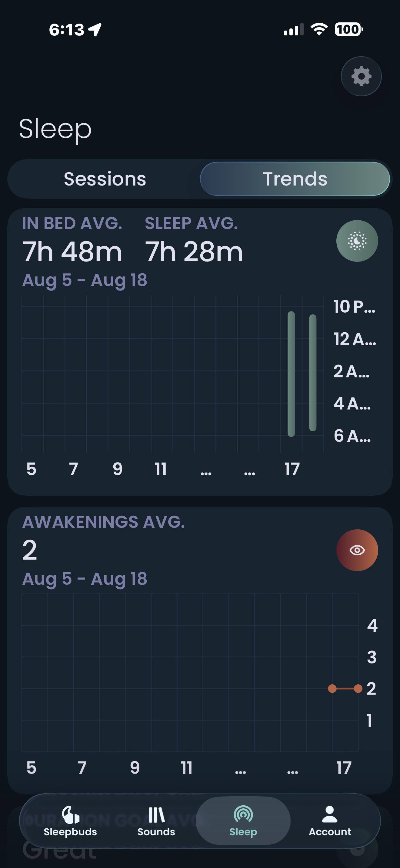Tap the Aug 5 - Aug 18 range under Awakenings
Screen dimensions: 400x868
[85, 579]
